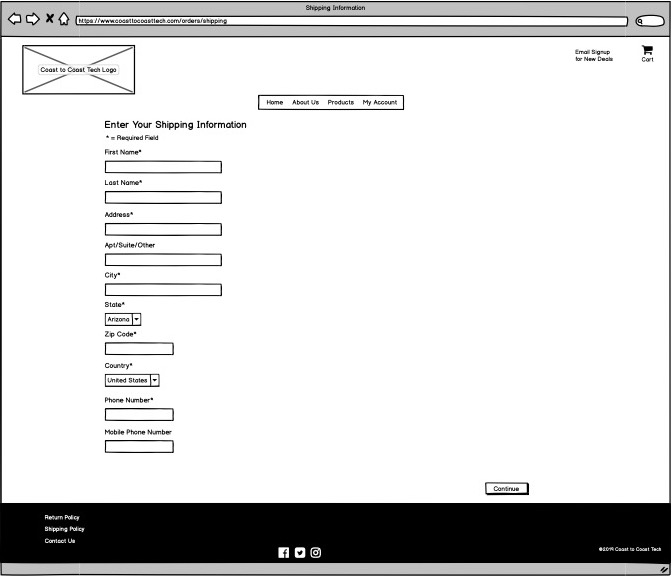
Task: Open the Twitter icon in footer
Action: [299, 553]
